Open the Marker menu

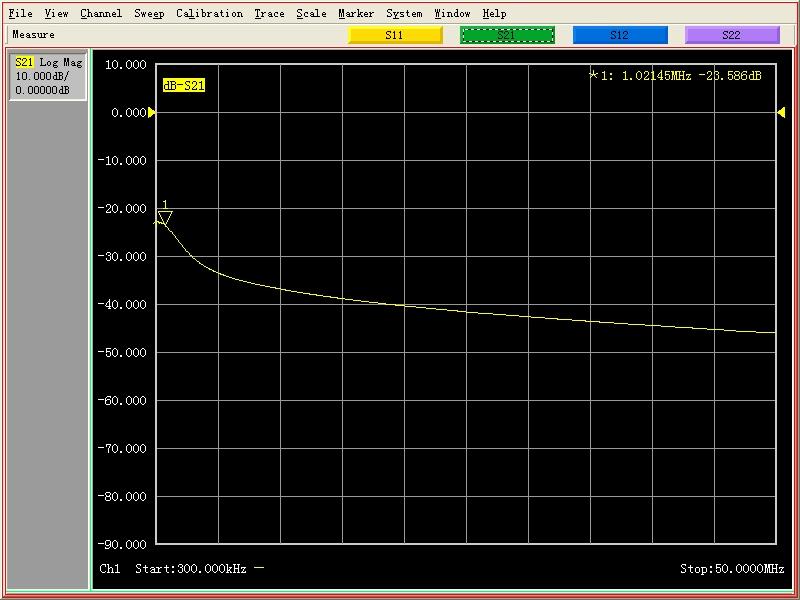pos(356,13)
